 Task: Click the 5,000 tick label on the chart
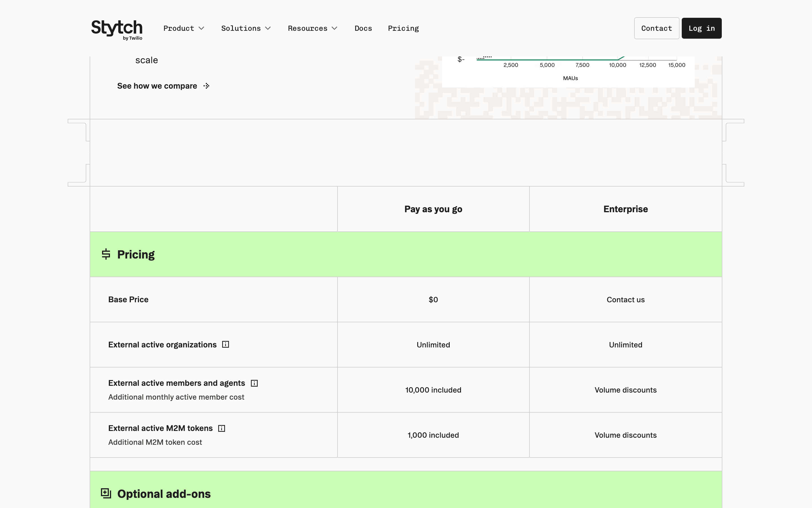coord(547,65)
